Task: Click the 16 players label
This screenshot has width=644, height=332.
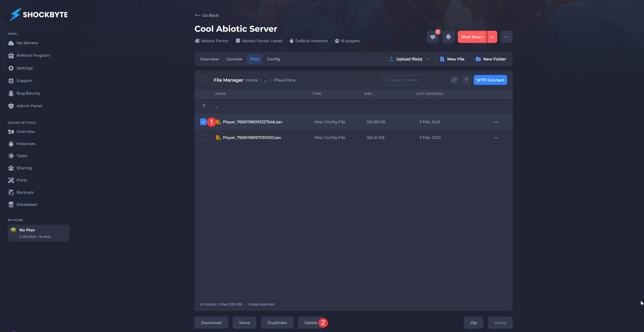Action: [347, 41]
